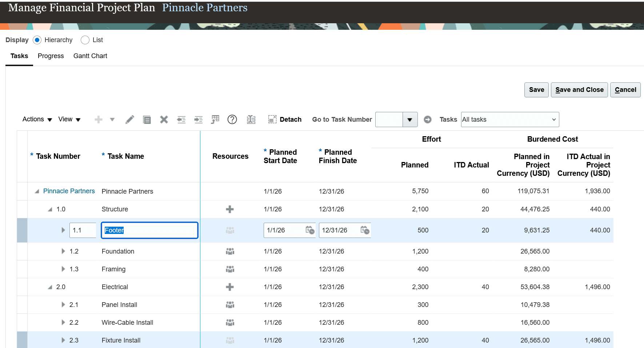Click the Delete task X icon

[164, 119]
